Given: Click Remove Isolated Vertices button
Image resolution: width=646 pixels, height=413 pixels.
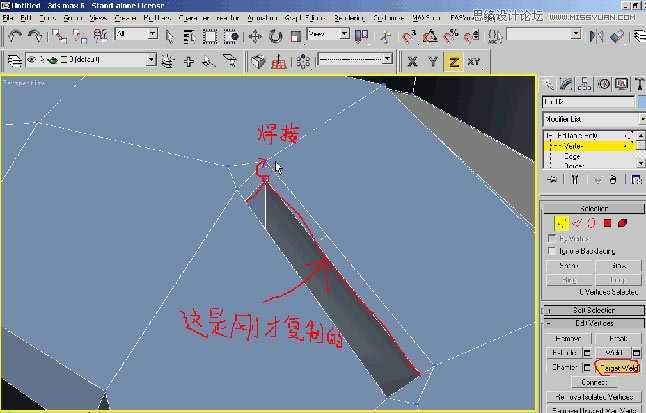Looking at the screenshot, I should (x=594, y=397).
